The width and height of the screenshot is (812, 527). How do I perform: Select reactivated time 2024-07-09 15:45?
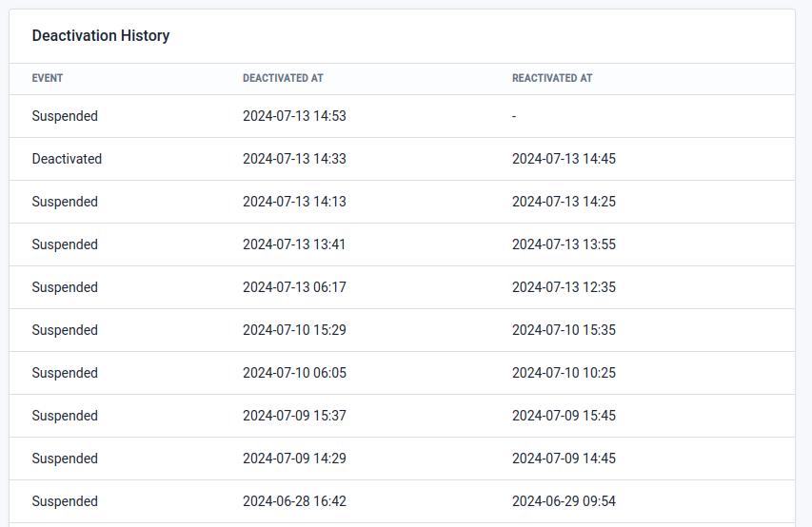click(564, 416)
